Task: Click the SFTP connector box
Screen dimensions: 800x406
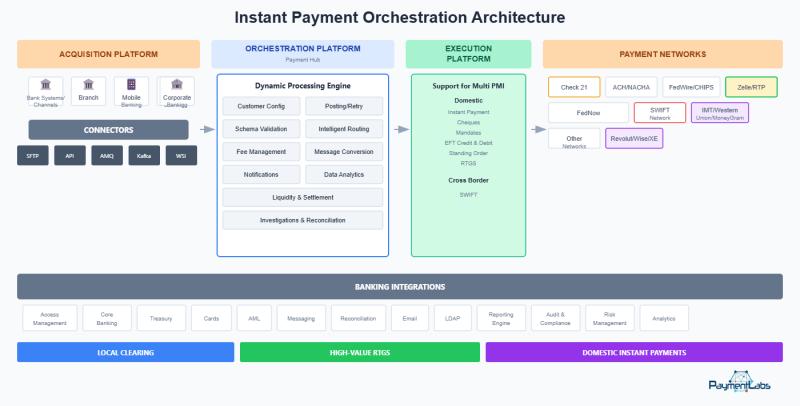Action: 33,156
